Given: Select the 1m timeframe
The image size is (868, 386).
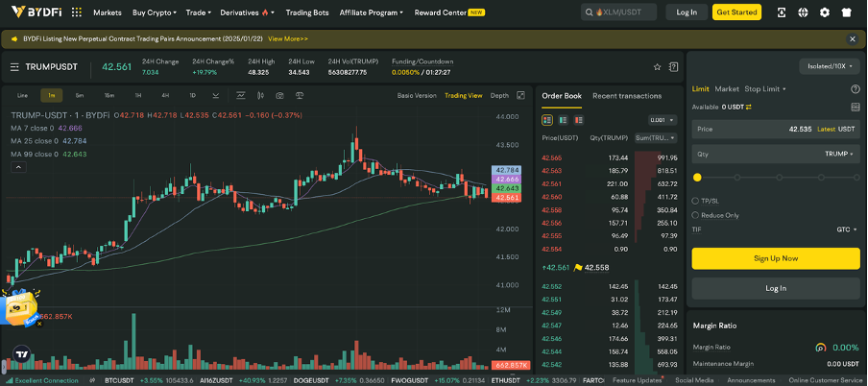Looking at the screenshot, I should 52,95.
